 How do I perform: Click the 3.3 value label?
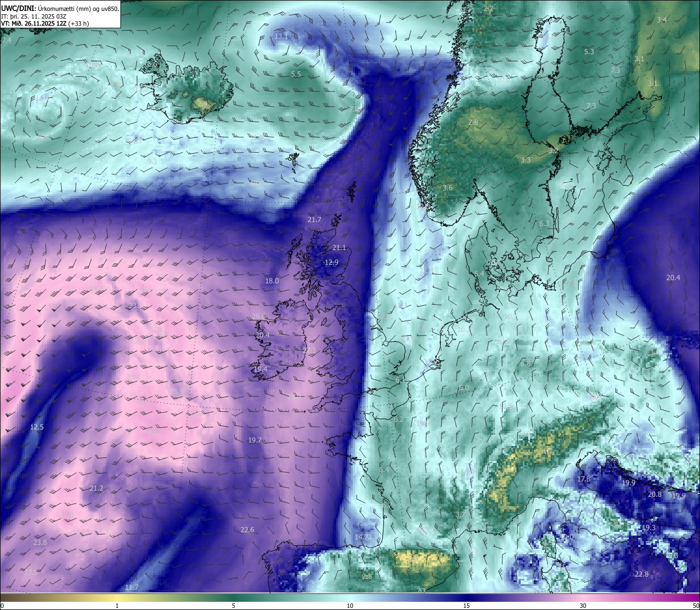(x=526, y=160)
